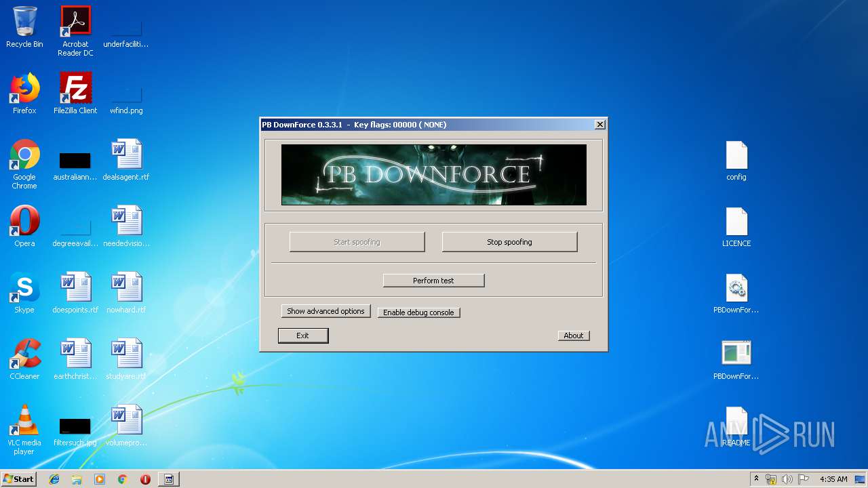Open neededvisio... document icon
This screenshot has height=488, width=868.
pos(126,227)
